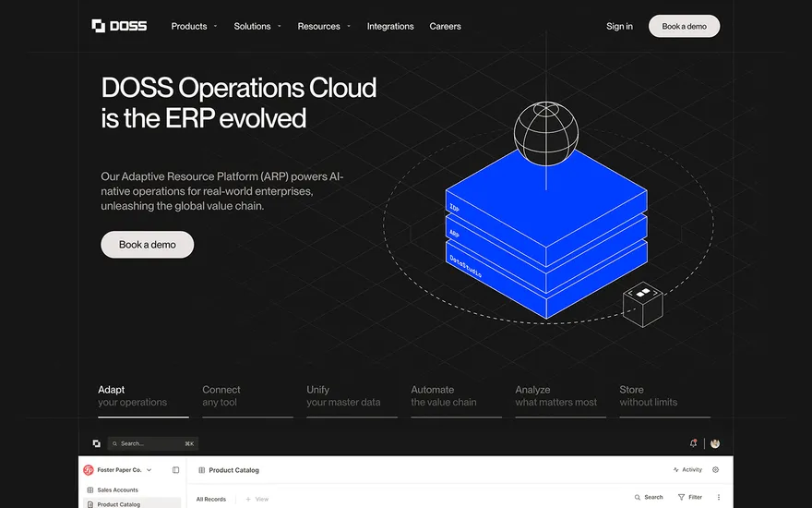Open the notifications bell icon
This screenshot has width=812, height=508.
point(693,443)
